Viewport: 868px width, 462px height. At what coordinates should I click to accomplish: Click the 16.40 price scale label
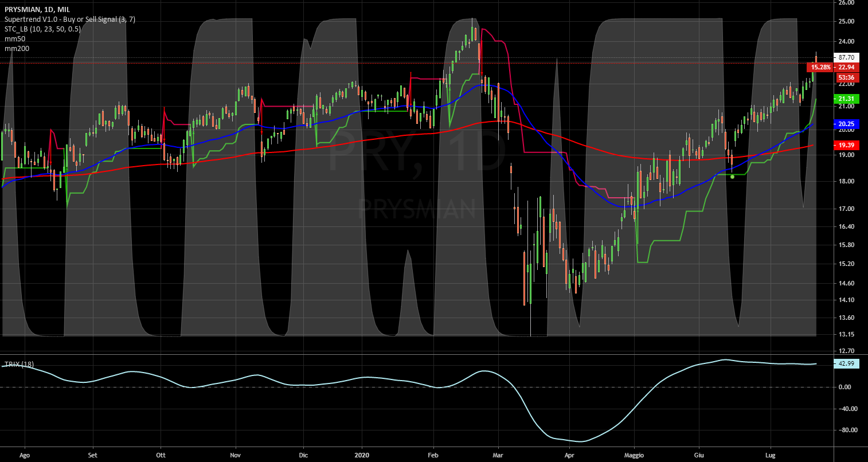(846, 227)
